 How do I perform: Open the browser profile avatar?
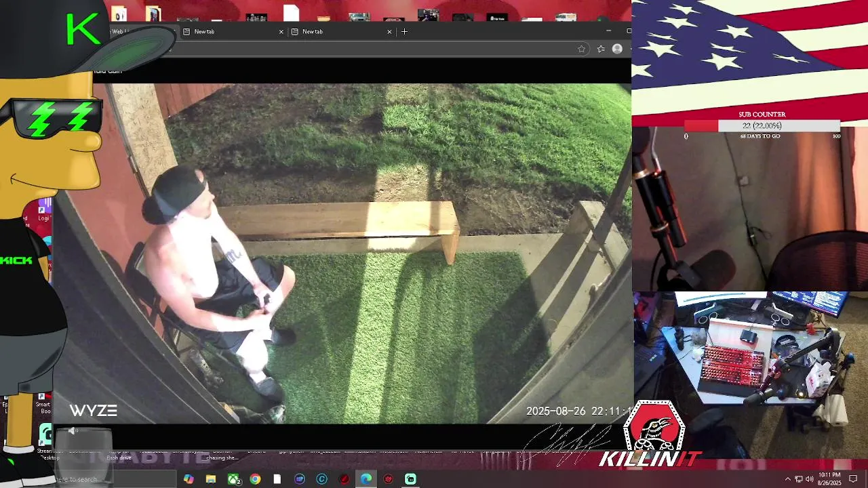[617, 49]
